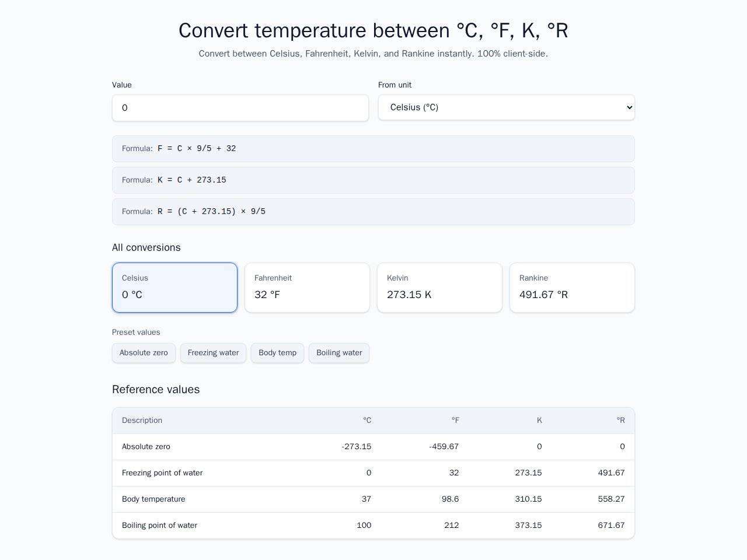Click formula F = C × 9/5 + 32

(x=373, y=149)
